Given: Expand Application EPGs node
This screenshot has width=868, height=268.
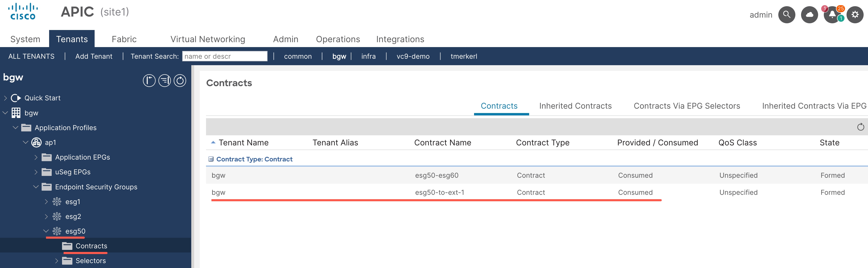Looking at the screenshot, I should [x=36, y=157].
